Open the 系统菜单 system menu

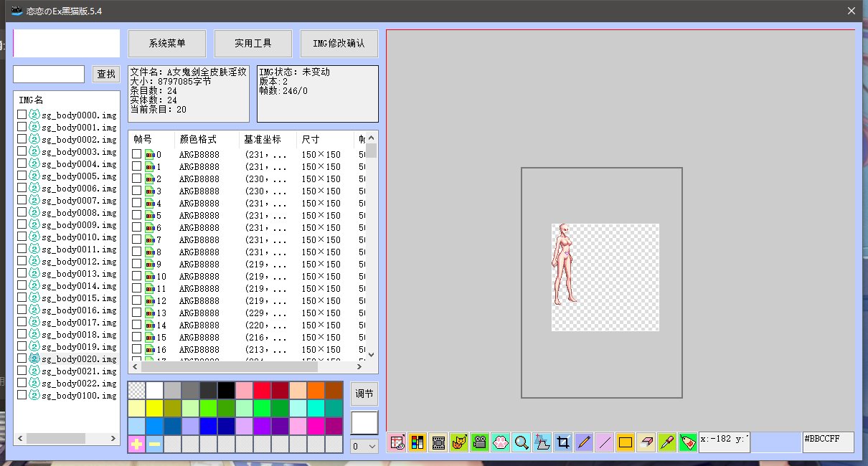click(x=167, y=44)
